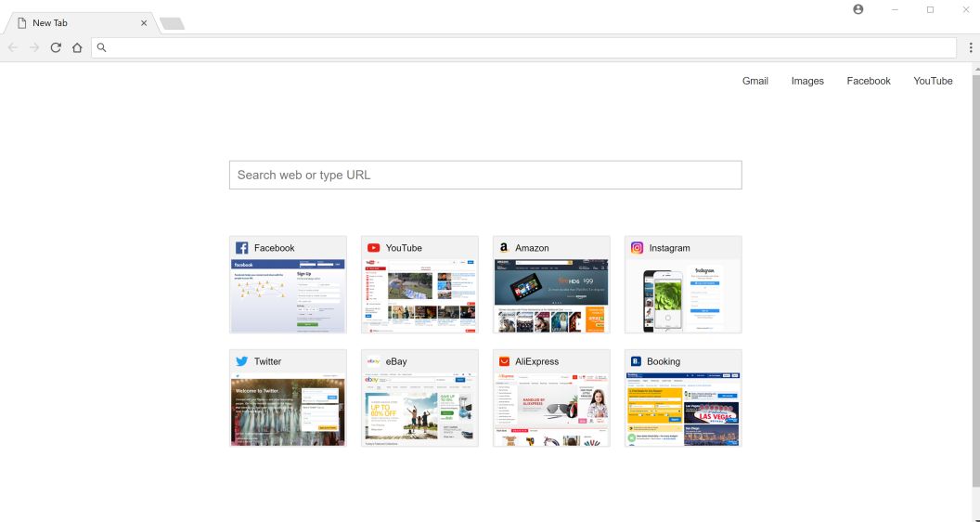Open a new tab with the tab button
The image size is (980, 522).
click(172, 24)
